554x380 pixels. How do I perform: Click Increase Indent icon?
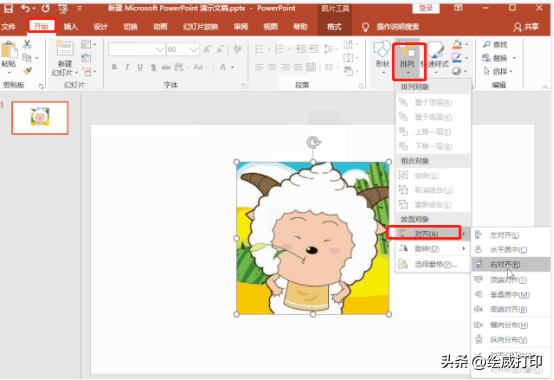tap(314, 49)
